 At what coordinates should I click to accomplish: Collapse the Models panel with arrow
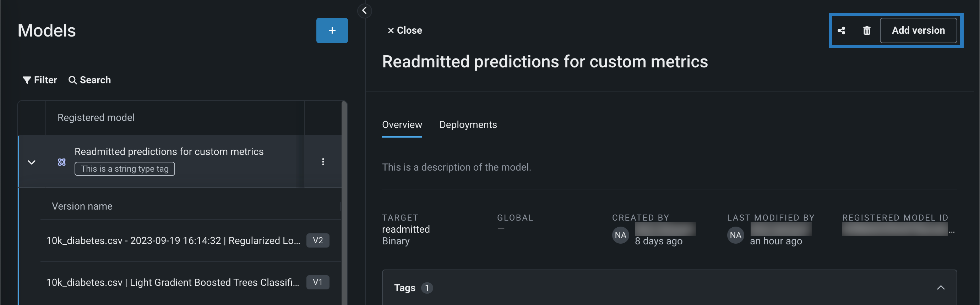[x=364, y=10]
